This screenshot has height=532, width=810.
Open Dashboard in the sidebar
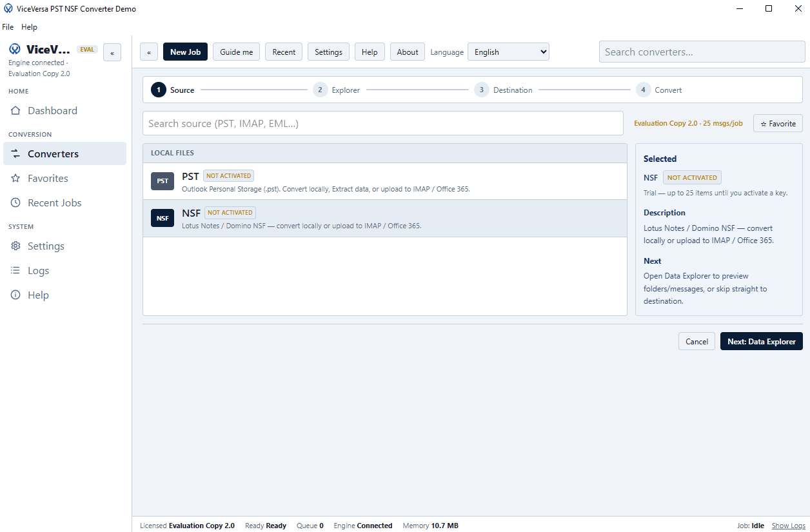[x=64, y=111]
